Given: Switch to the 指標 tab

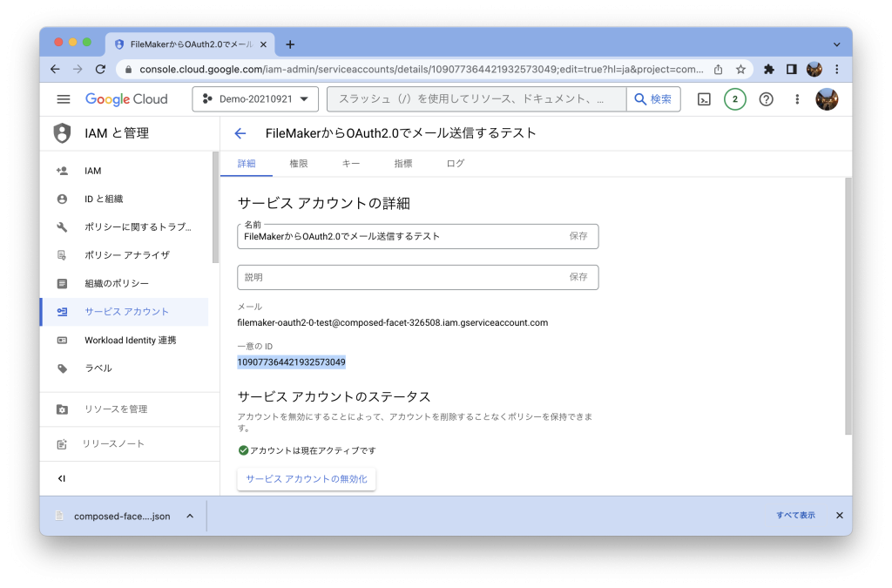Looking at the screenshot, I should click(x=403, y=164).
